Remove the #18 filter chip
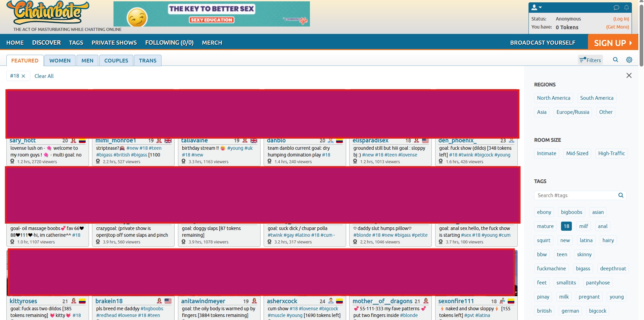The height and width of the screenshot is (320, 644). 23,76
